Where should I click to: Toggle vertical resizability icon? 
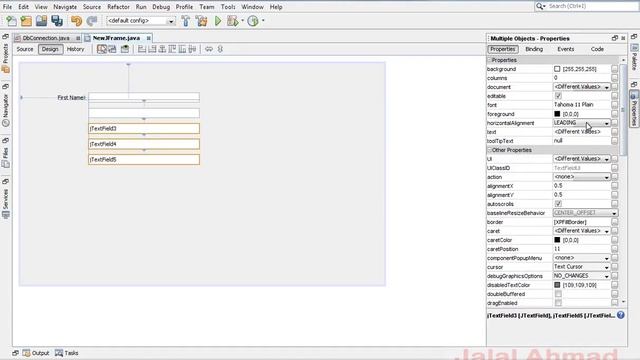220,49
